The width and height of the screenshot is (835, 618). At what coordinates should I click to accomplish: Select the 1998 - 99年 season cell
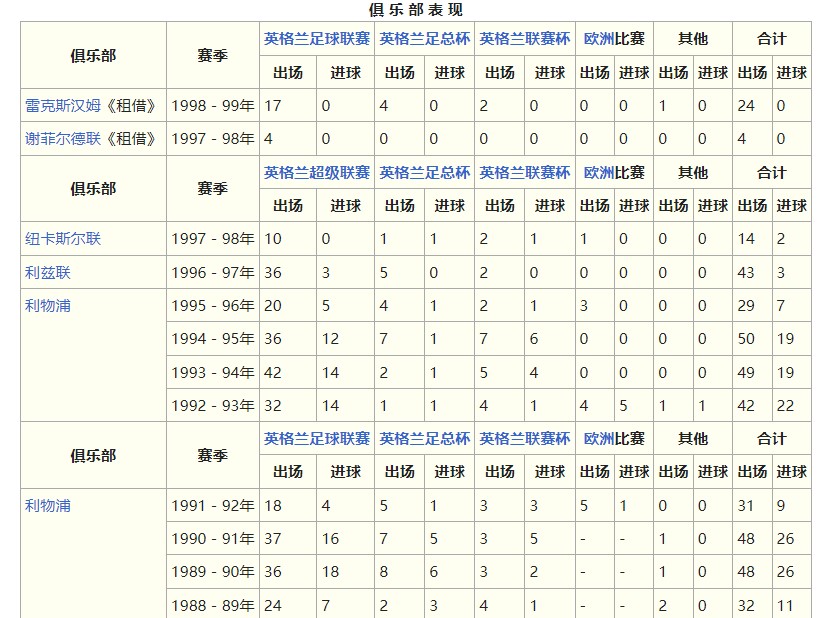(213, 106)
